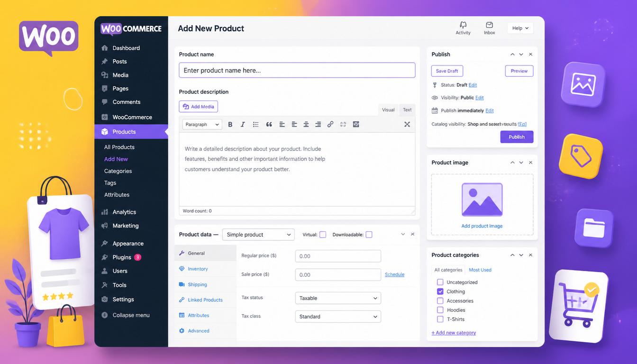Open the Help dropdown
The height and width of the screenshot is (364, 637).
(520, 28)
